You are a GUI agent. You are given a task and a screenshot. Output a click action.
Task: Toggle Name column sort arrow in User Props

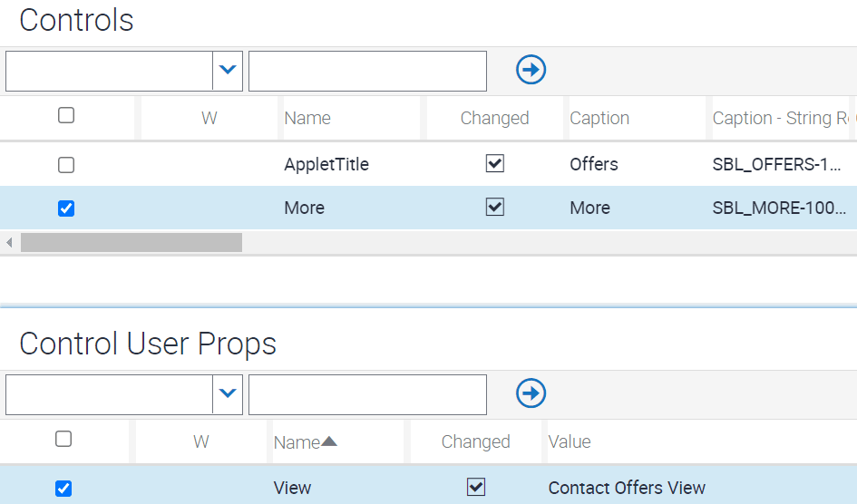pos(329,441)
